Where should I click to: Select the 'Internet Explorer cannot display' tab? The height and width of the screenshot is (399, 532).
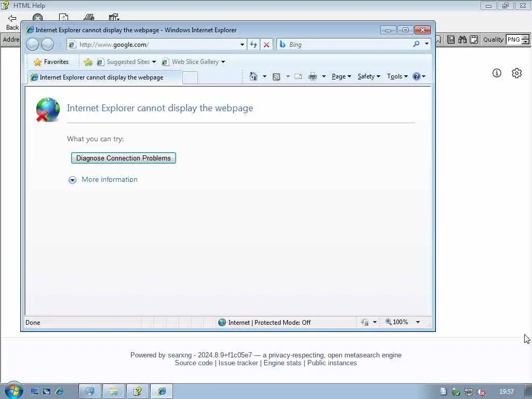click(105, 77)
